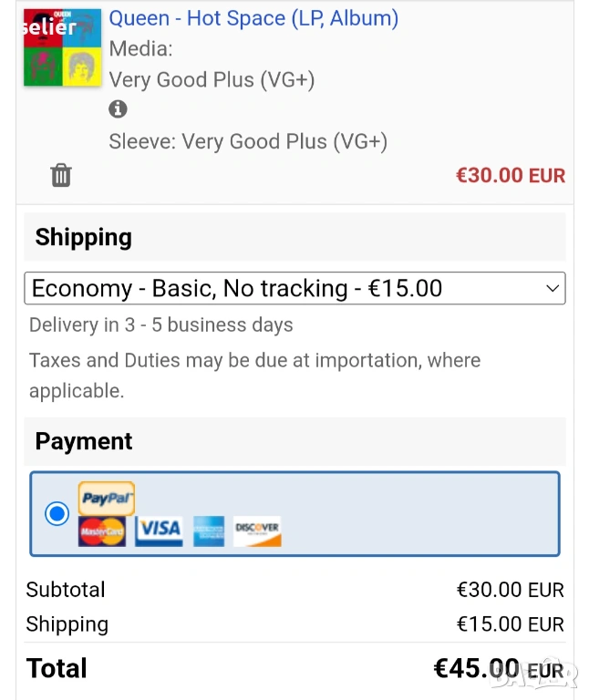Screen dimensions: 589x700
Task: Click the Delivery in 3 - 5 business days text
Action: (161, 325)
